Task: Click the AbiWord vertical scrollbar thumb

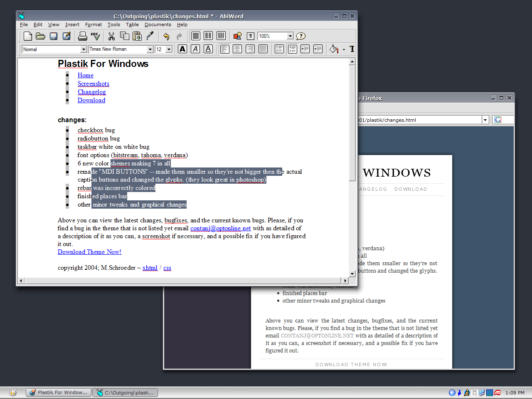Action: pos(352,123)
